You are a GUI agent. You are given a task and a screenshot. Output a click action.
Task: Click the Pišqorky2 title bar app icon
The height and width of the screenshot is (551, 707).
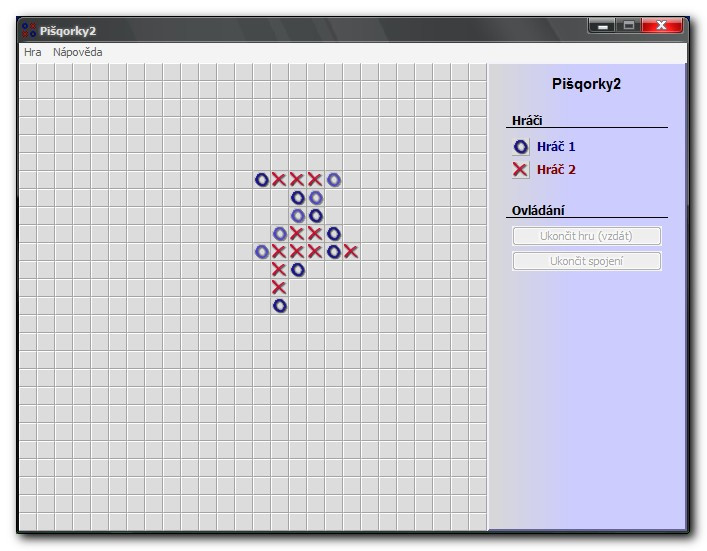click(29, 30)
